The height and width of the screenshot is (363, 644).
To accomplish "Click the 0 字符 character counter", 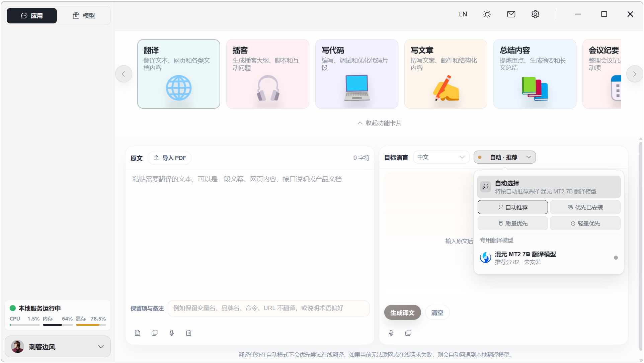I will 361,158.
